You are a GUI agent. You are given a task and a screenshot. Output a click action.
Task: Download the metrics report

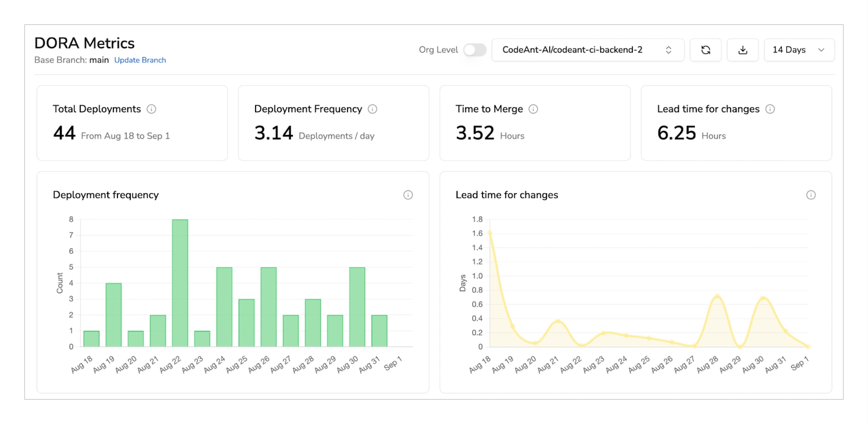click(x=743, y=50)
